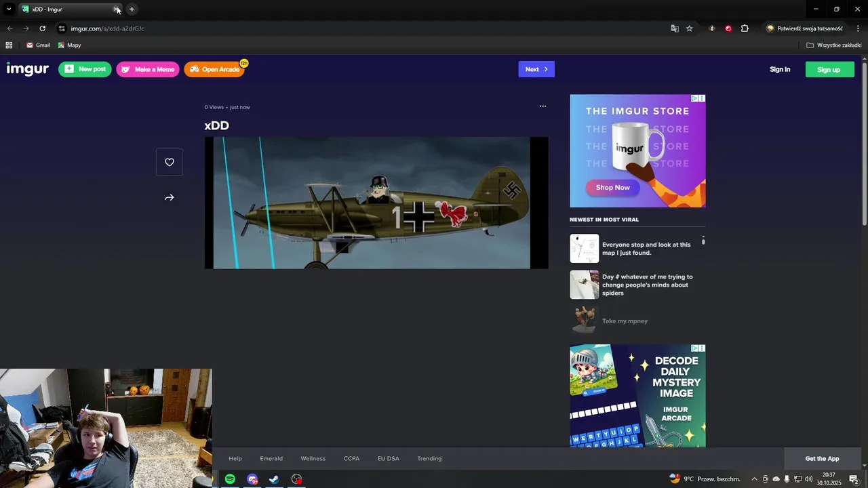Click the red circular extension icon
This screenshot has height=488, width=868.
point(728,28)
